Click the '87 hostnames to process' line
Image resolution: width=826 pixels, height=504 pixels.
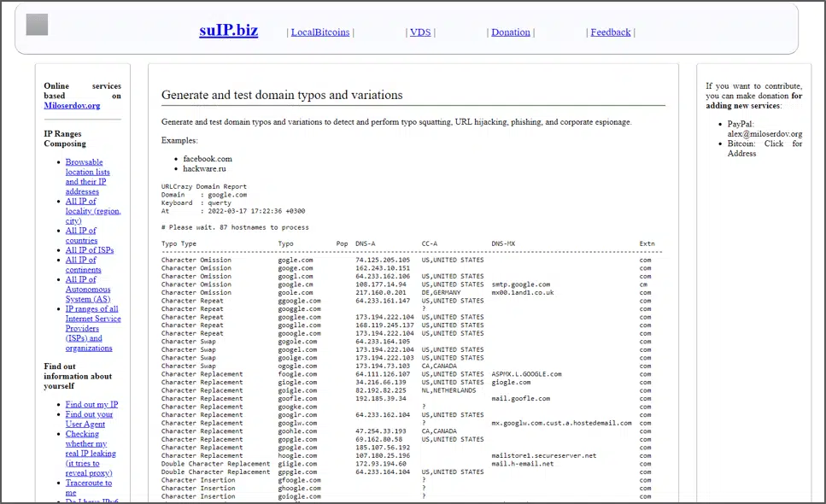coord(235,227)
